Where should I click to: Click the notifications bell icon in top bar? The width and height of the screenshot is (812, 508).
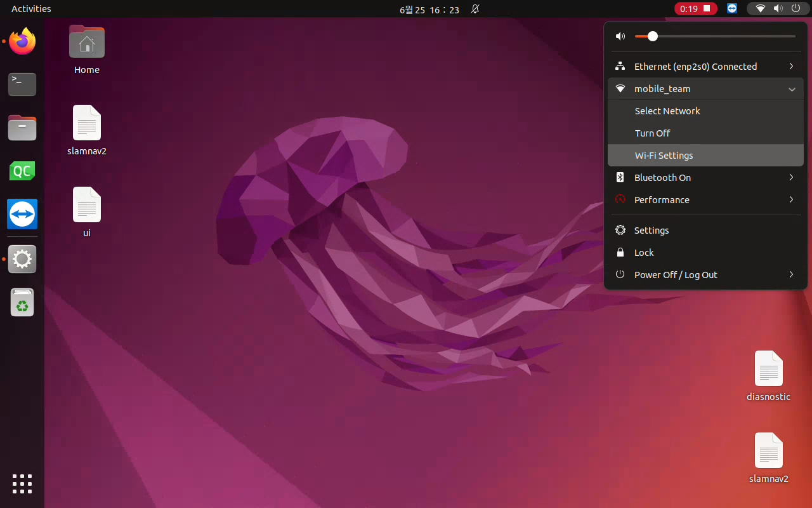[475, 9]
